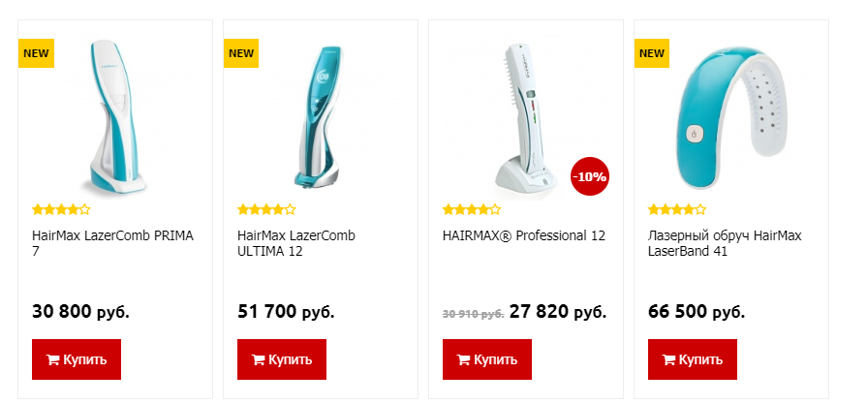
Task: Open HAIRMAX® Professional 12 product title
Action: (524, 235)
